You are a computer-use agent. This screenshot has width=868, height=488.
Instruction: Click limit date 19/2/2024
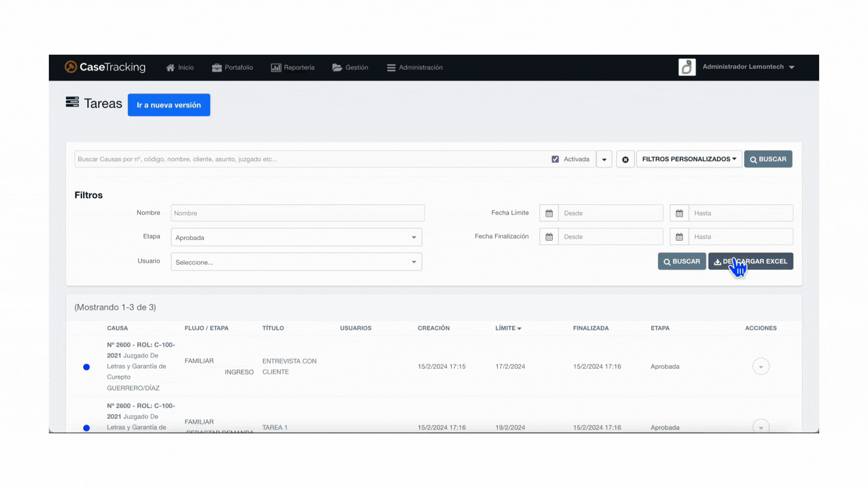[510, 427]
